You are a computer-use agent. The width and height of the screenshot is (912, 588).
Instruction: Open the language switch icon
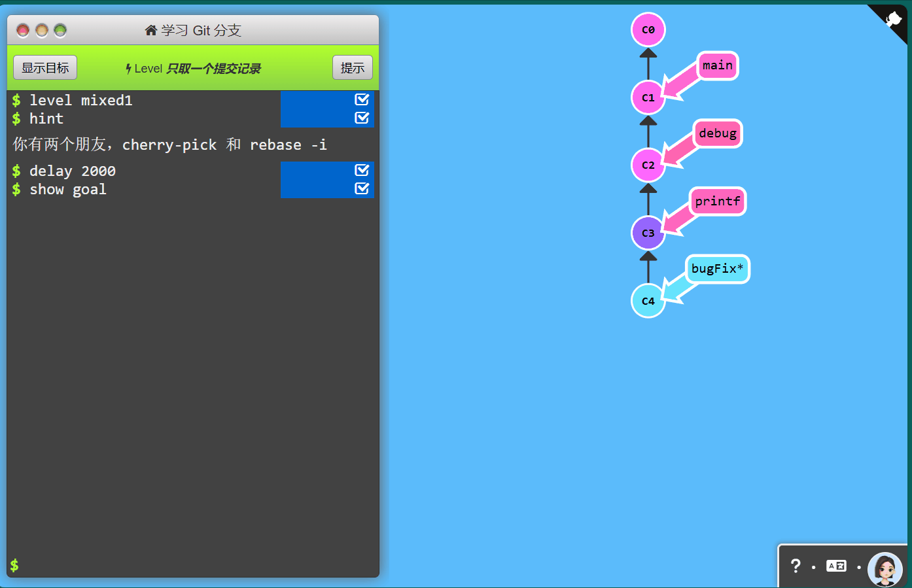click(x=836, y=566)
